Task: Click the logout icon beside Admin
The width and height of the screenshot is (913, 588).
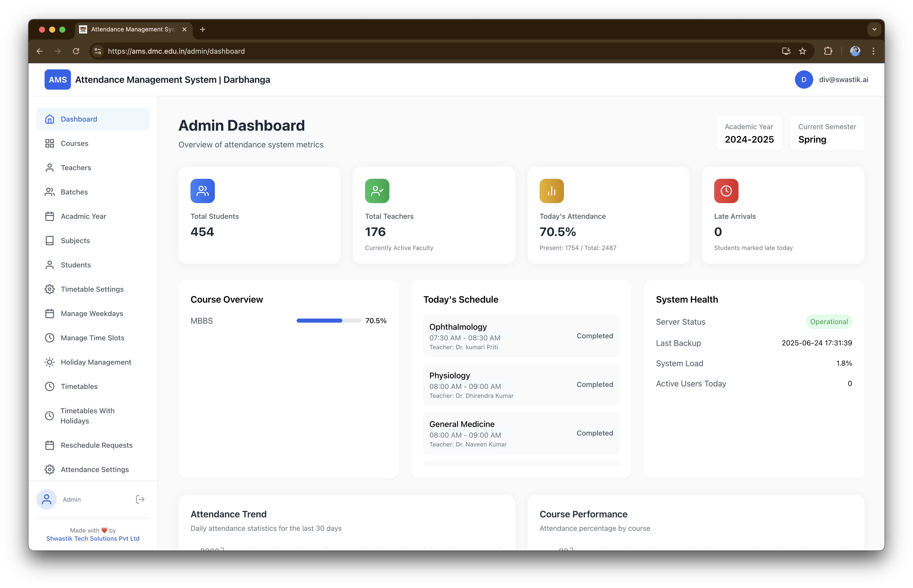Action: point(140,499)
